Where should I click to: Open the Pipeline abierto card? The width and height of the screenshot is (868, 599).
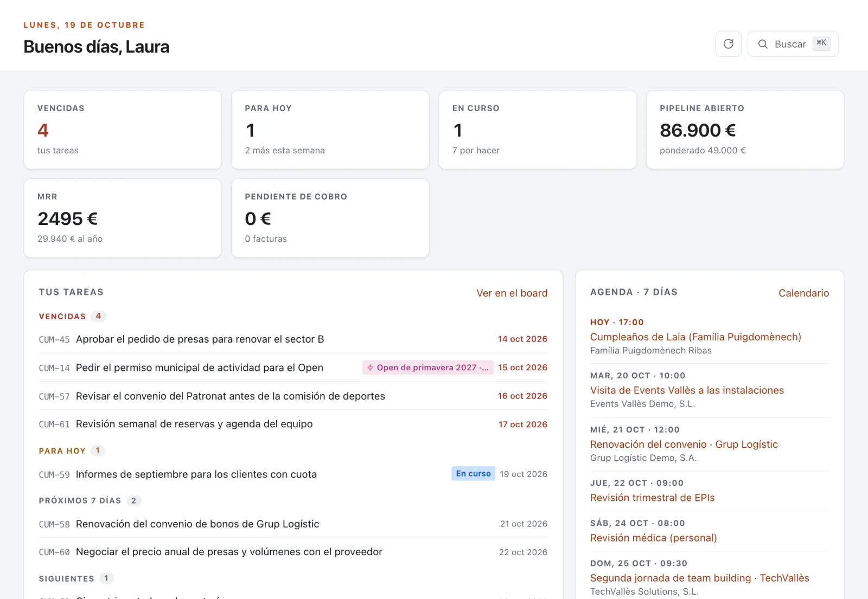tap(745, 130)
